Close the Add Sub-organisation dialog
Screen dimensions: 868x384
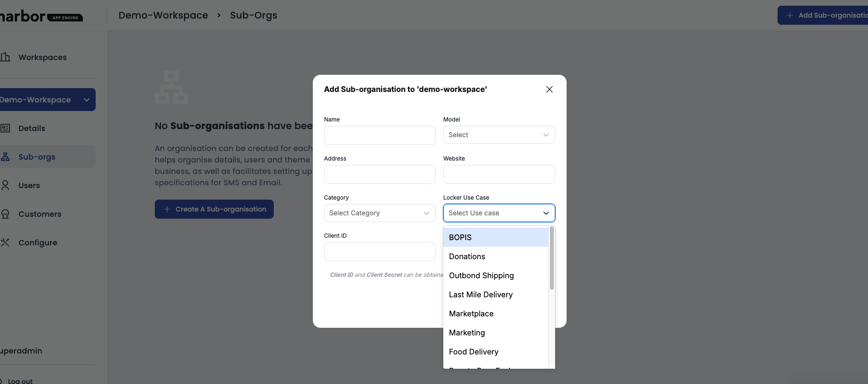click(x=549, y=90)
